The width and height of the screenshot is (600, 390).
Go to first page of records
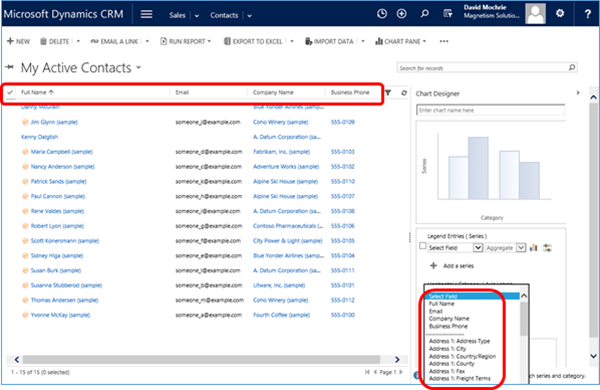click(x=367, y=372)
